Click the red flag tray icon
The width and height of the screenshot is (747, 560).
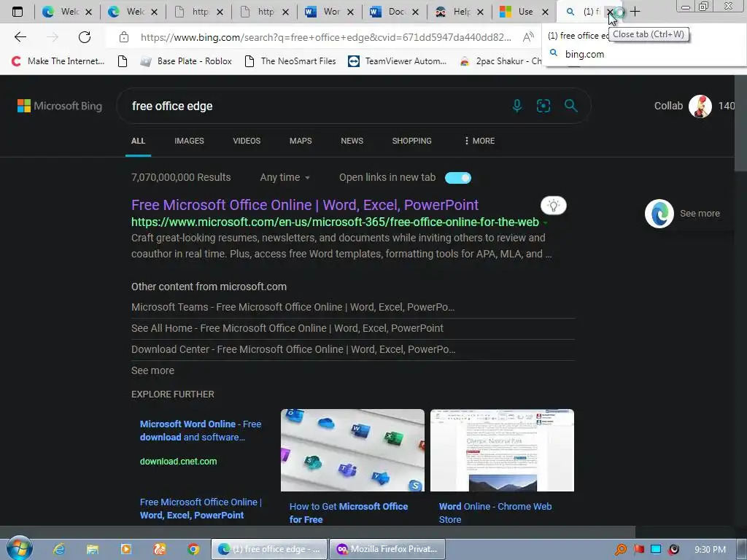click(638, 550)
